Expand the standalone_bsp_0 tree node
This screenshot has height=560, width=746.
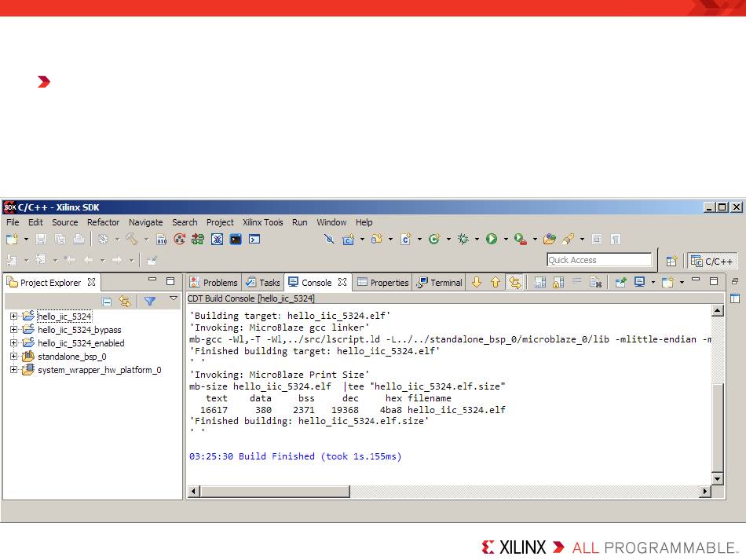[14, 356]
